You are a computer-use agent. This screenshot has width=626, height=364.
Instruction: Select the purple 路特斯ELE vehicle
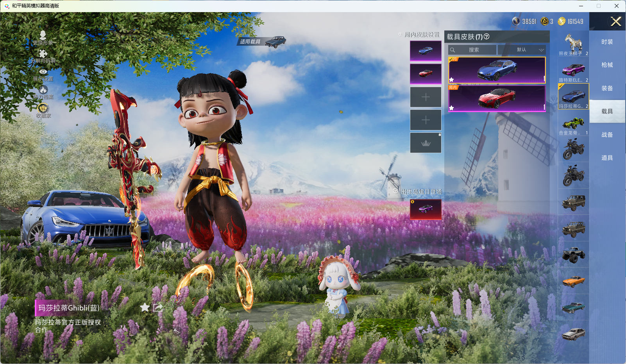coord(573,70)
